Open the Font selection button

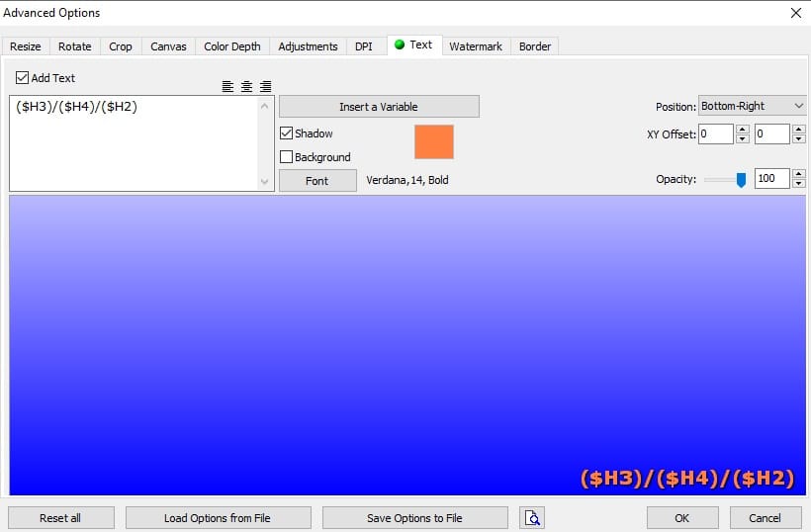point(317,181)
